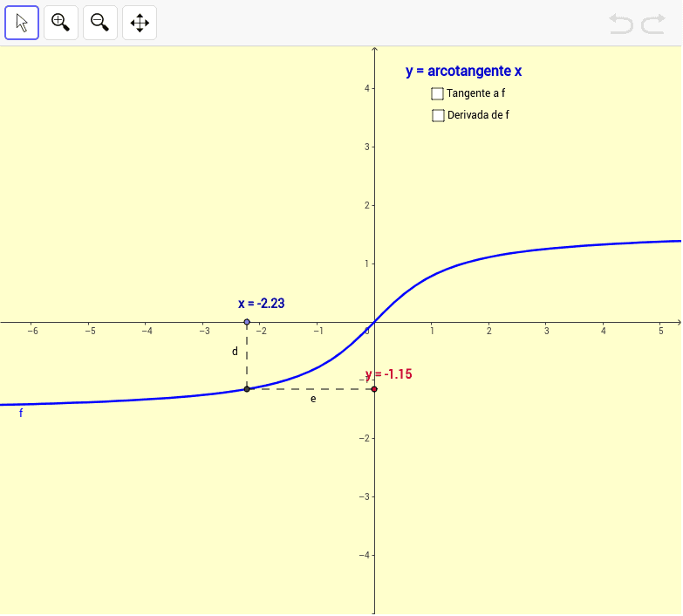Image resolution: width=683 pixels, height=616 pixels.
Task: Click the black point on curve f
Action: pos(247,389)
